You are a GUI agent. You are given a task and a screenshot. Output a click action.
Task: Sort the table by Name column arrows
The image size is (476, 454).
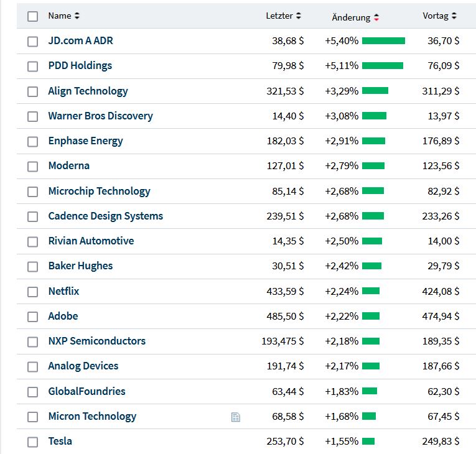coord(77,16)
